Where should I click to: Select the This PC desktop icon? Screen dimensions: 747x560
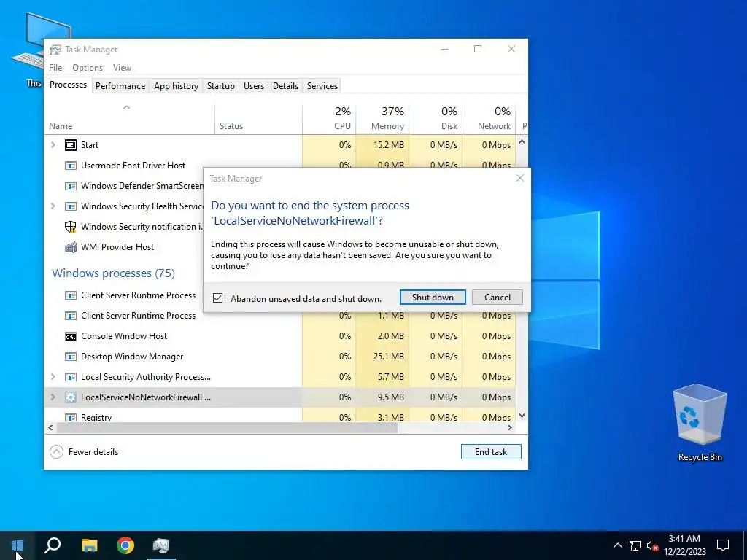click(34, 50)
